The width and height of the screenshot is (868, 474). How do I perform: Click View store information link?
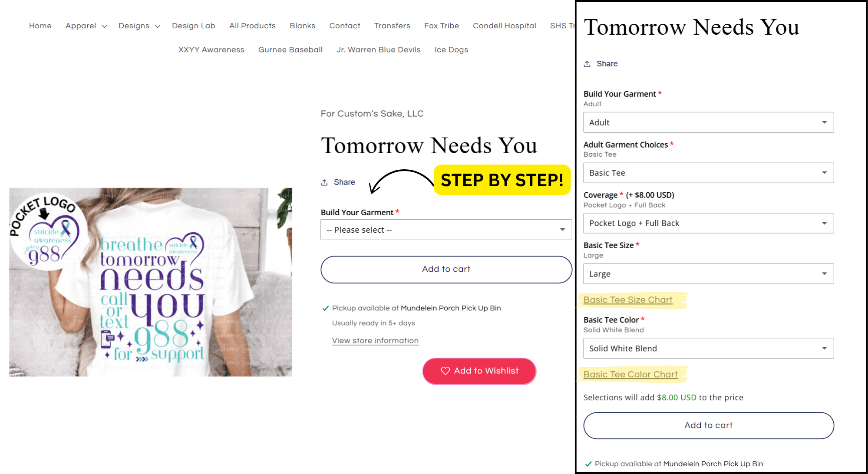(375, 341)
